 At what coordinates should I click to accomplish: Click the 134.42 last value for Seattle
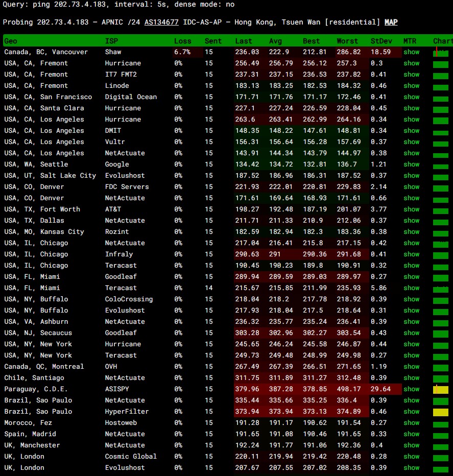coord(247,164)
